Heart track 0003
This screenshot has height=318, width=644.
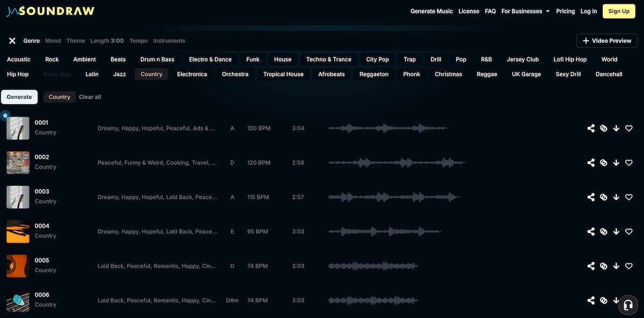629,197
